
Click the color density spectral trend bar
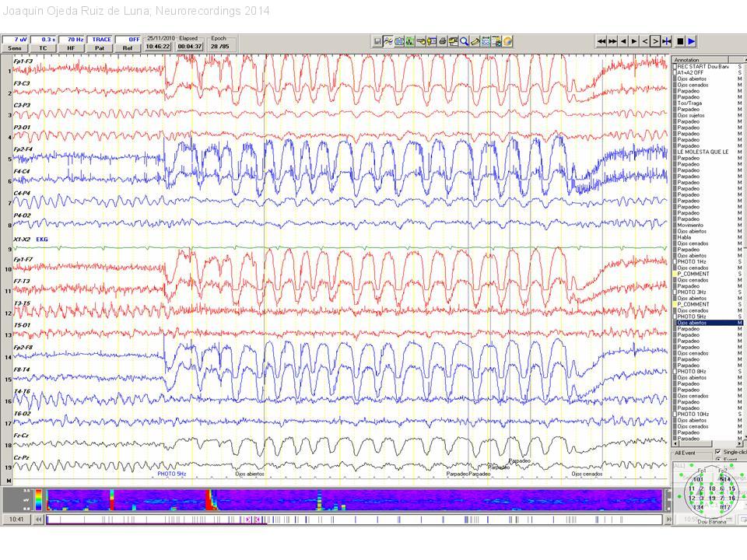350,499
